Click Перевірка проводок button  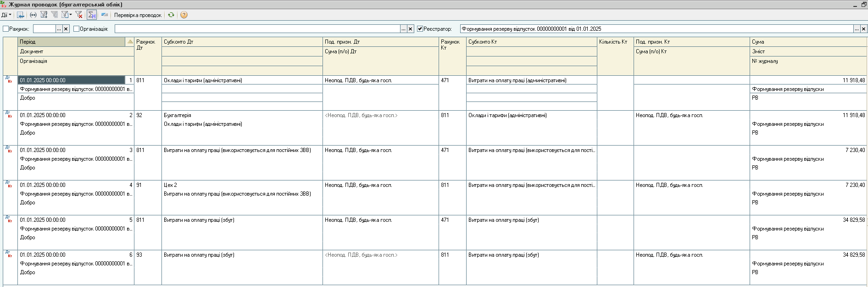pyautogui.click(x=138, y=15)
